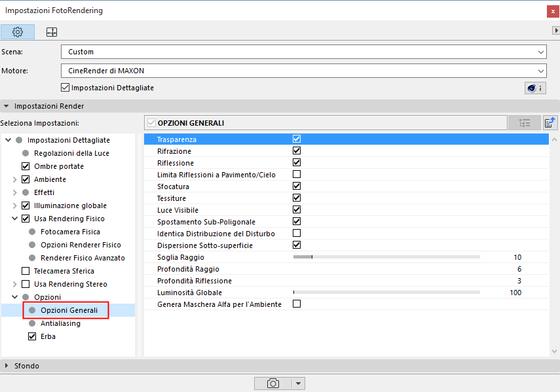The width and height of the screenshot is (560, 392).
Task: Collapse the Opzioni tree node
Action: (14, 296)
